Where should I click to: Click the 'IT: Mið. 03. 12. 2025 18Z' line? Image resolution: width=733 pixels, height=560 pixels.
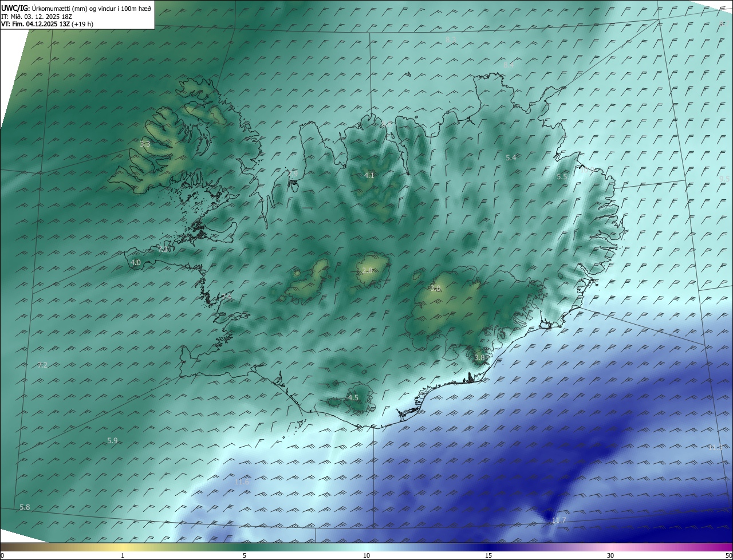point(36,17)
